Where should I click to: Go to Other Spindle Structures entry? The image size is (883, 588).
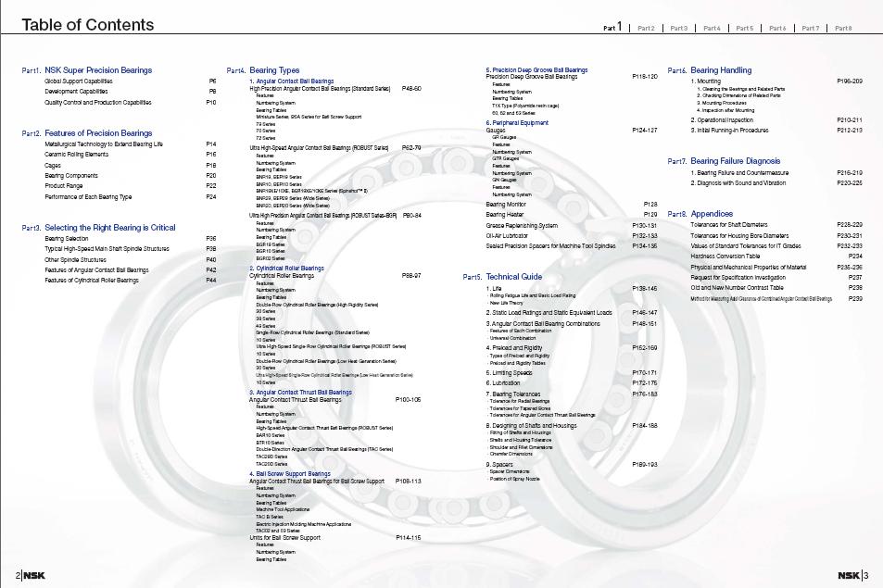click(75, 260)
